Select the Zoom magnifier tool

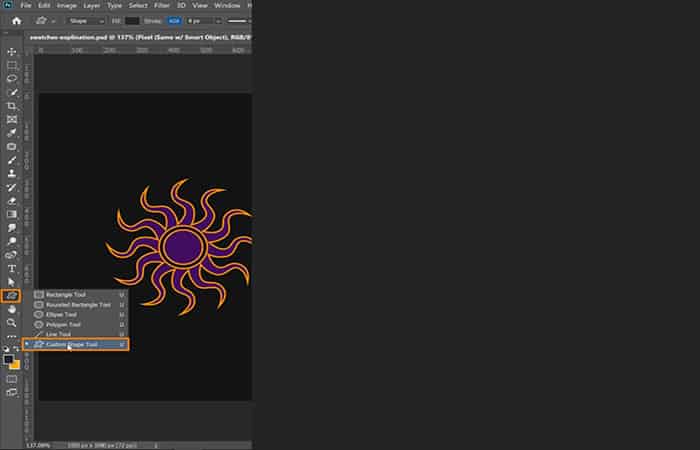point(12,323)
